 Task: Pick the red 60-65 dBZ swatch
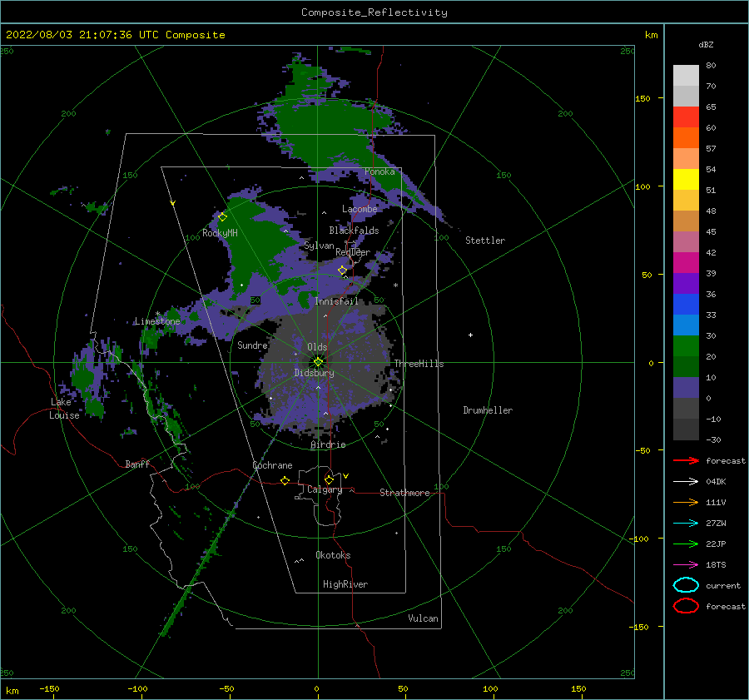click(x=686, y=117)
